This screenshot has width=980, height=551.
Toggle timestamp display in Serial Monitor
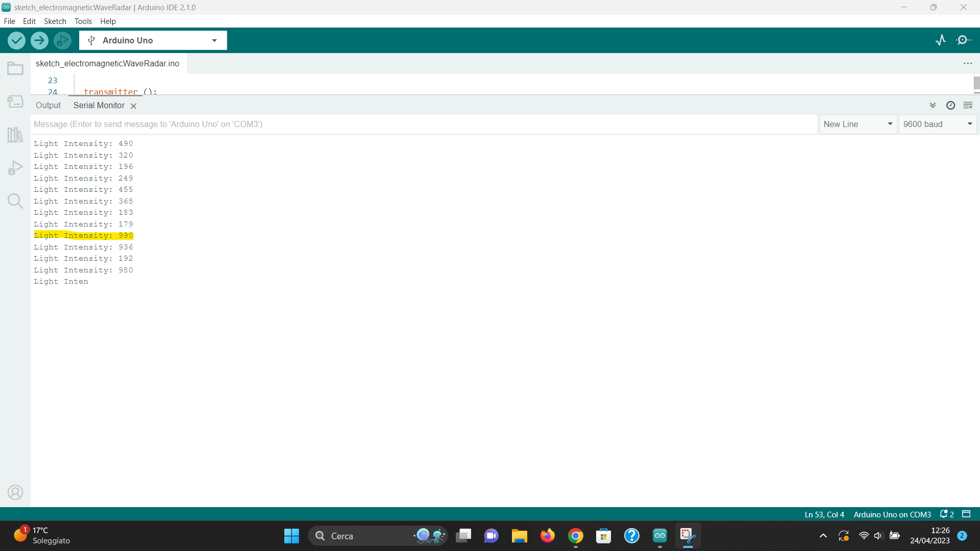coord(950,105)
